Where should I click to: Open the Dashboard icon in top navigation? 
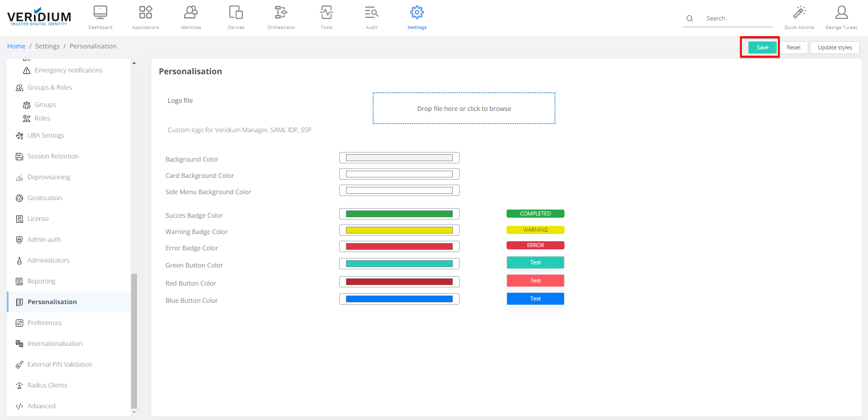pos(100,13)
